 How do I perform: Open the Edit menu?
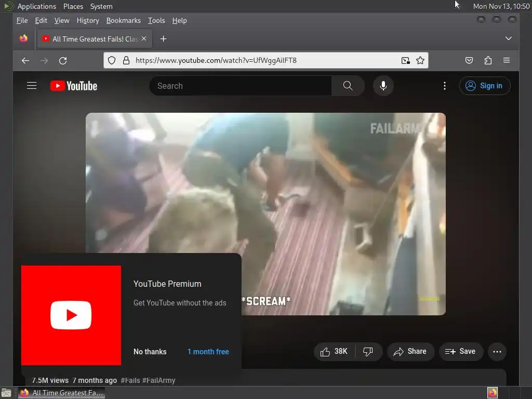tap(41, 21)
